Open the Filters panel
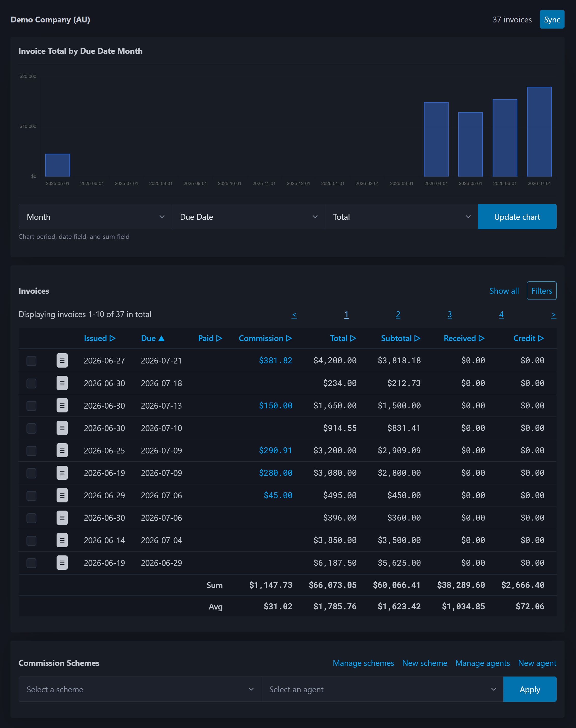Viewport: 576px width, 728px height. (542, 291)
